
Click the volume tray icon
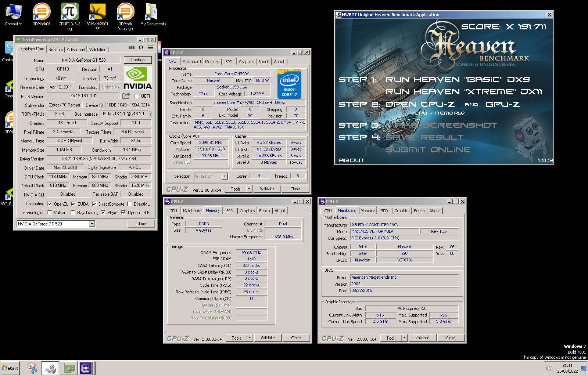(x=549, y=368)
